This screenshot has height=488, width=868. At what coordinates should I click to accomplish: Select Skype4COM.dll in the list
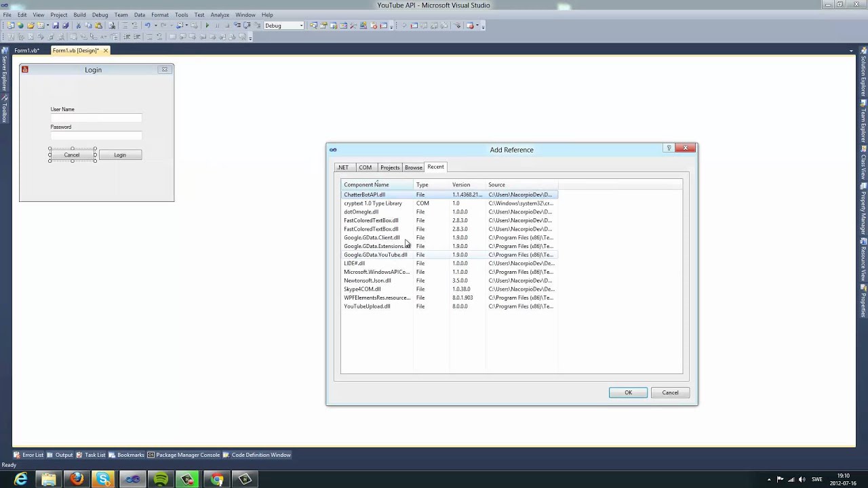(x=450, y=289)
